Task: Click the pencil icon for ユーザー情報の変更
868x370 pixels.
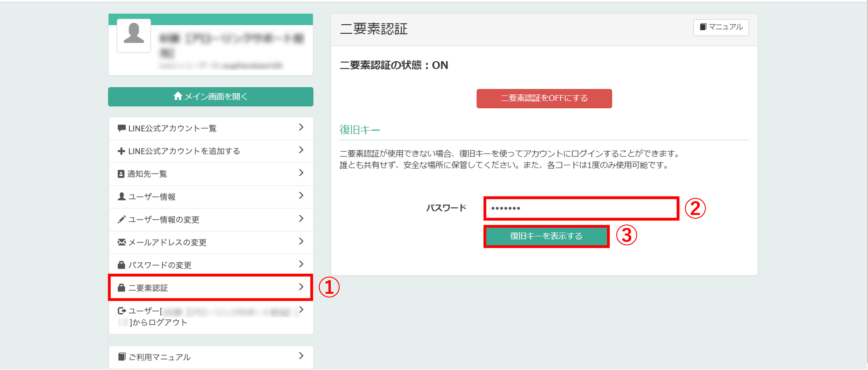Action: (x=121, y=220)
